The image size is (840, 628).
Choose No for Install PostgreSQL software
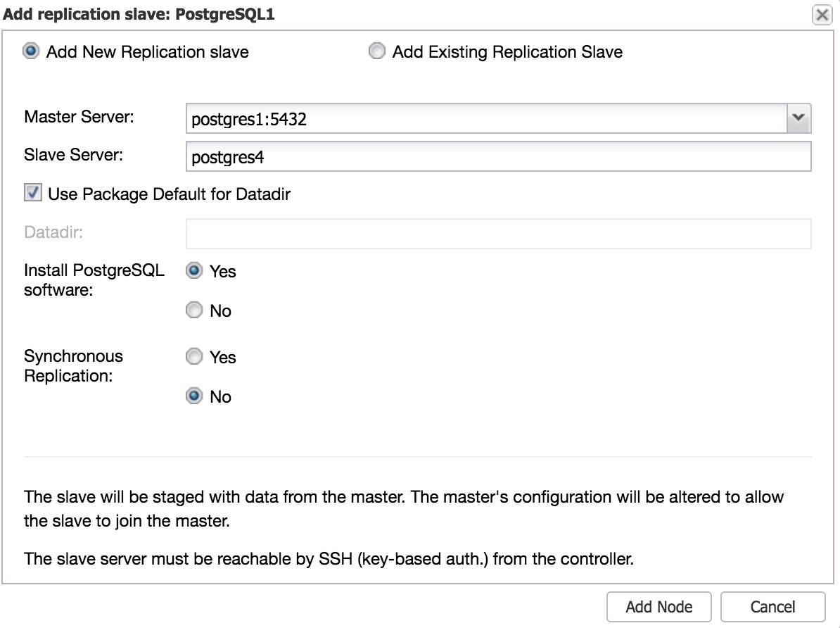pos(194,310)
